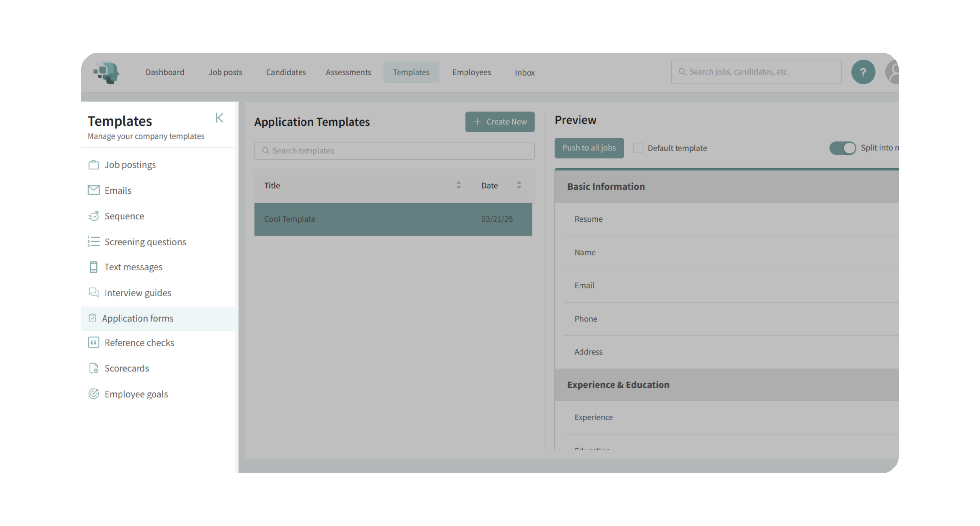Viewport: 980px width, 526px height.
Task: Enable the Default template checkbox
Action: [x=638, y=148]
